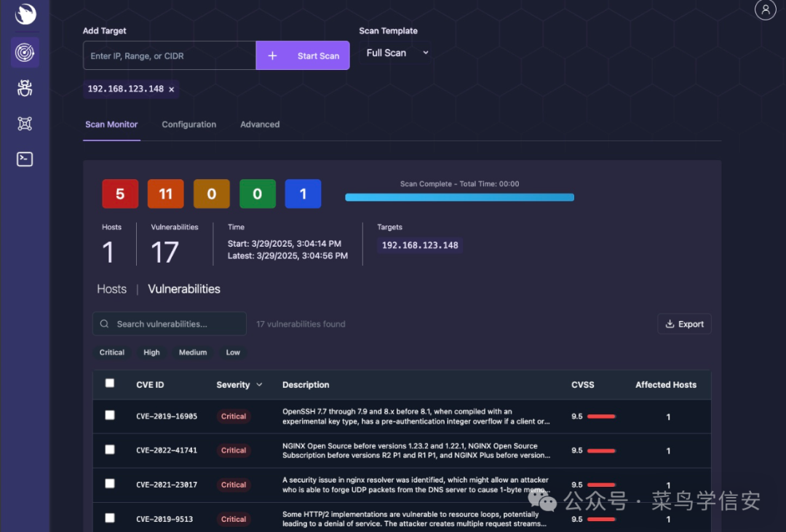The height and width of the screenshot is (532, 786).
Task: Click the red critical count box 5
Action: tap(120, 194)
